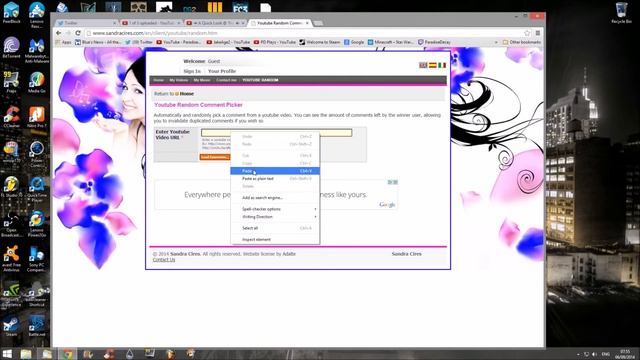Open Malwarebytes Anti-Malware desktop icon

(37, 50)
